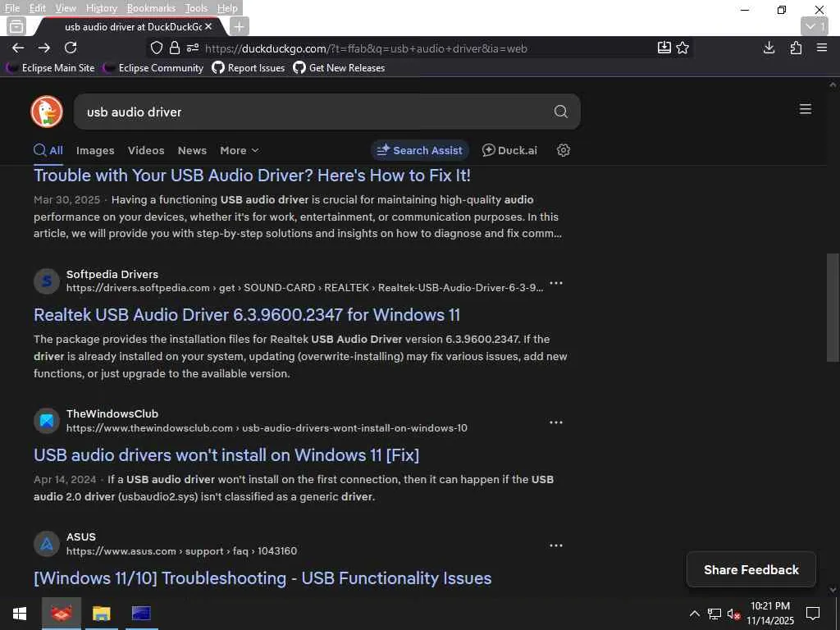Open the Help menu
The image size is (840, 630).
tap(227, 8)
